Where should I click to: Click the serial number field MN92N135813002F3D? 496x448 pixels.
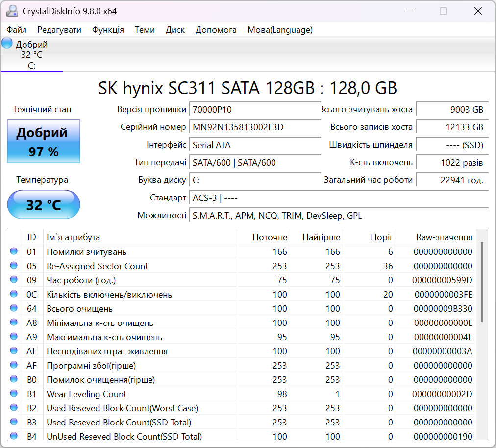click(255, 127)
